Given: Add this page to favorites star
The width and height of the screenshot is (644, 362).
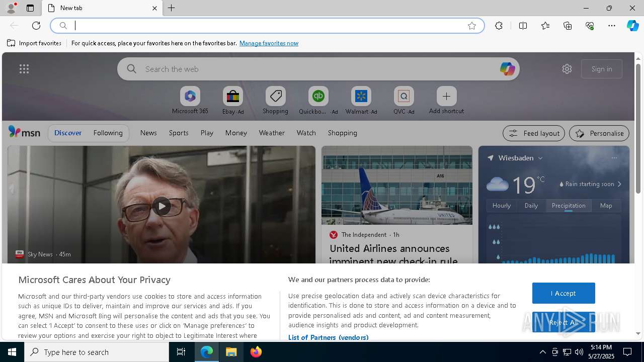Looking at the screenshot, I should (x=472, y=26).
